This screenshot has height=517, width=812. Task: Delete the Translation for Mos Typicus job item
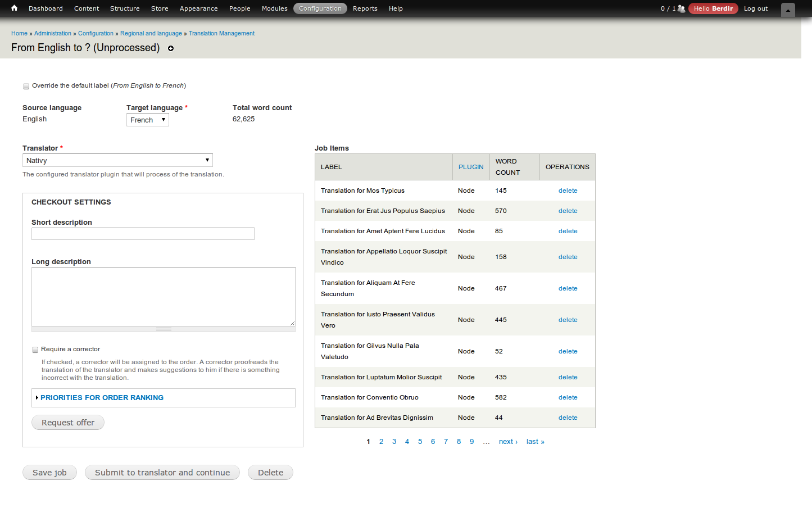(568, 191)
